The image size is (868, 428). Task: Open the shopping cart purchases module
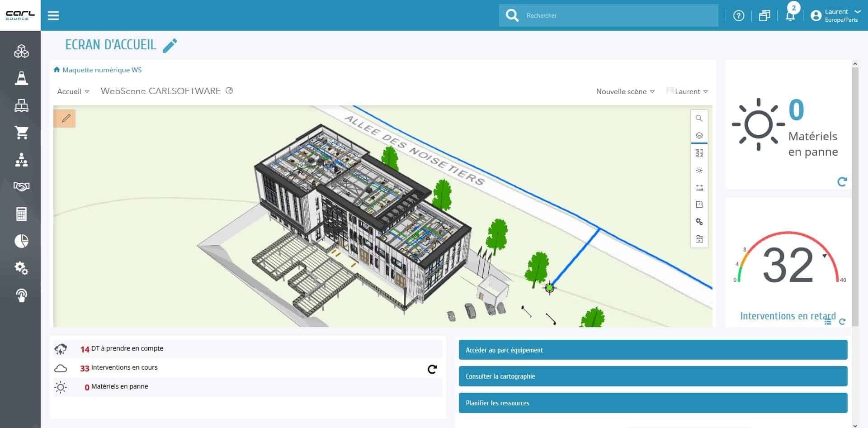click(x=21, y=133)
